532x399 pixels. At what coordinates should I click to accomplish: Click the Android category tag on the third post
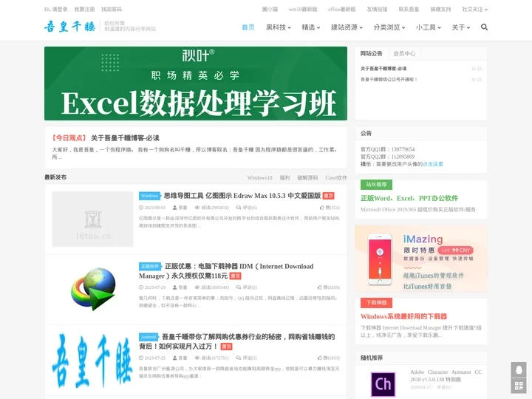point(149,337)
